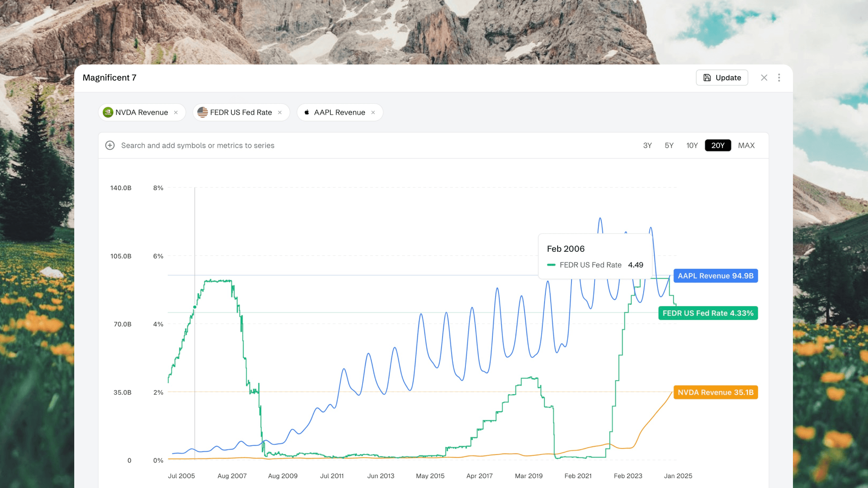The height and width of the screenshot is (488, 868).
Task: Switch chart range to 5Y
Action: click(x=669, y=145)
